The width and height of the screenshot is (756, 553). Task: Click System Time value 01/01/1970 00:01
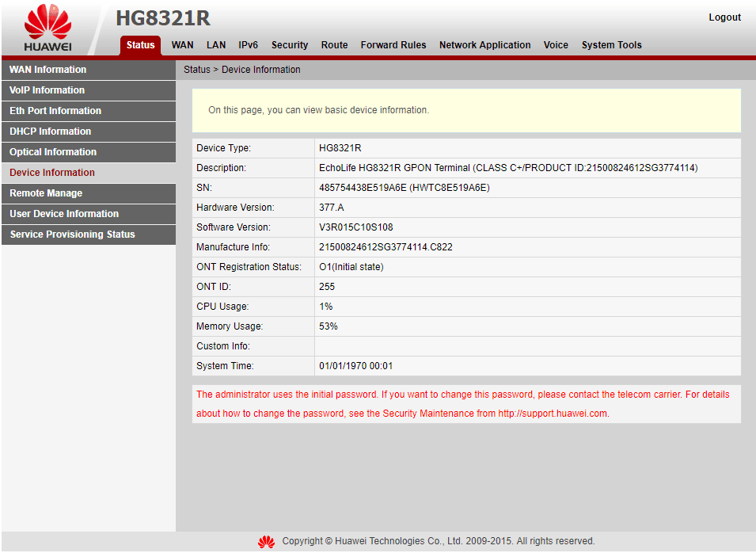coord(355,366)
